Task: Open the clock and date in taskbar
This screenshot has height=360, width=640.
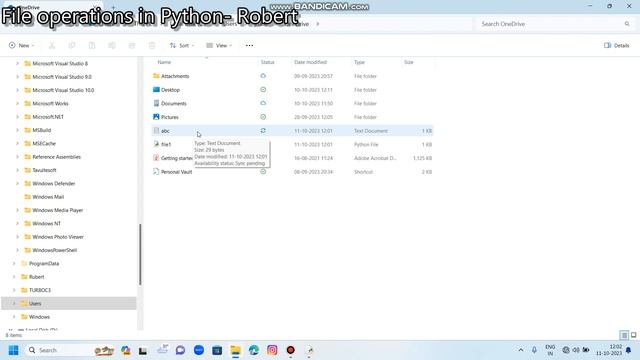Action: pos(609,350)
